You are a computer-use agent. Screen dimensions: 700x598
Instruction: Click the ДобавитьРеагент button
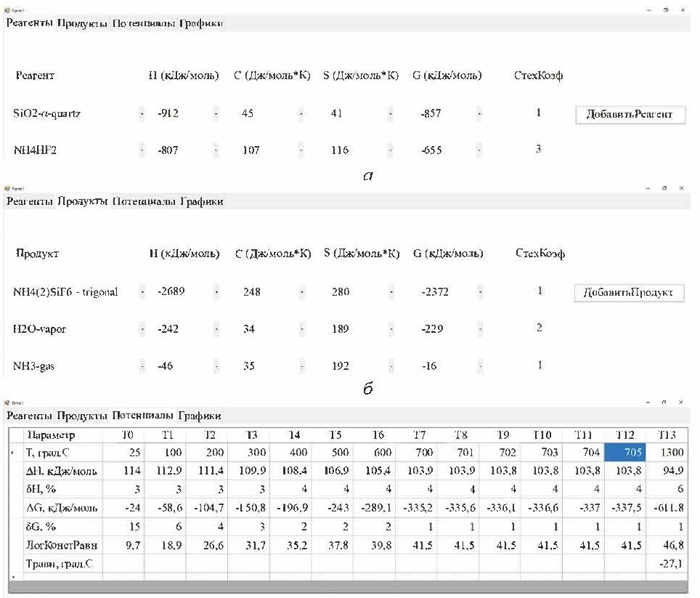tap(630, 115)
